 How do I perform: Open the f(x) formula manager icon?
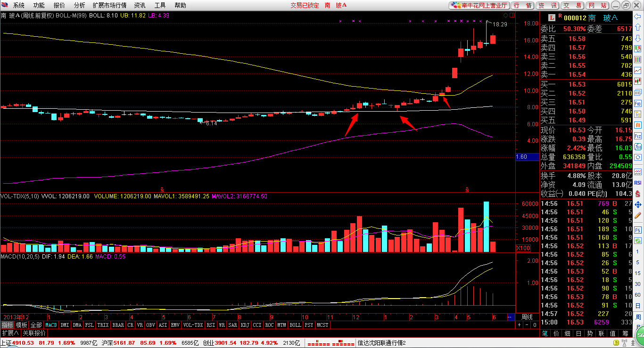tap(638, 146)
